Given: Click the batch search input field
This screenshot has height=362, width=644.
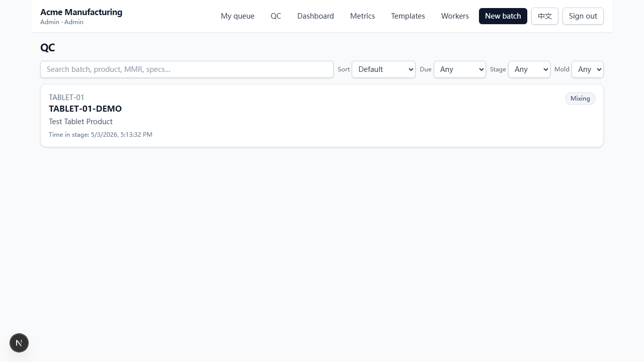Looking at the screenshot, I should (187, 69).
